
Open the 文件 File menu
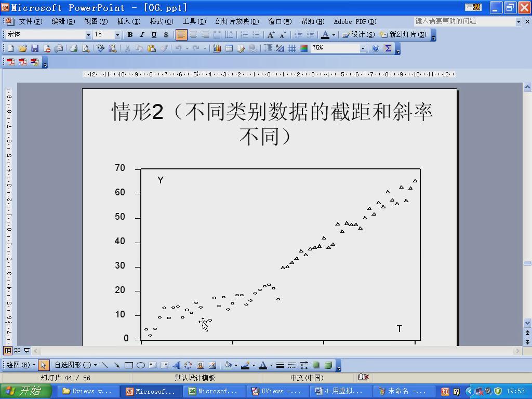pos(30,21)
